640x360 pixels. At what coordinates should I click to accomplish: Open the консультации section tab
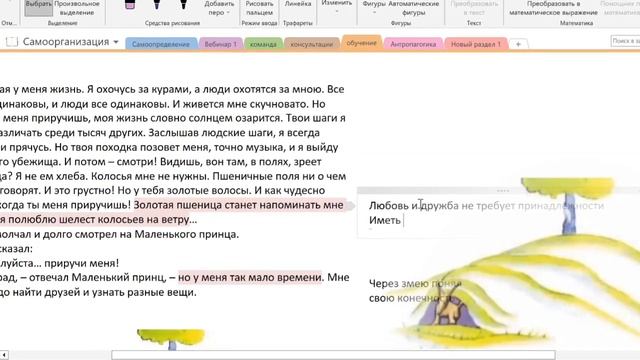tap(312, 44)
